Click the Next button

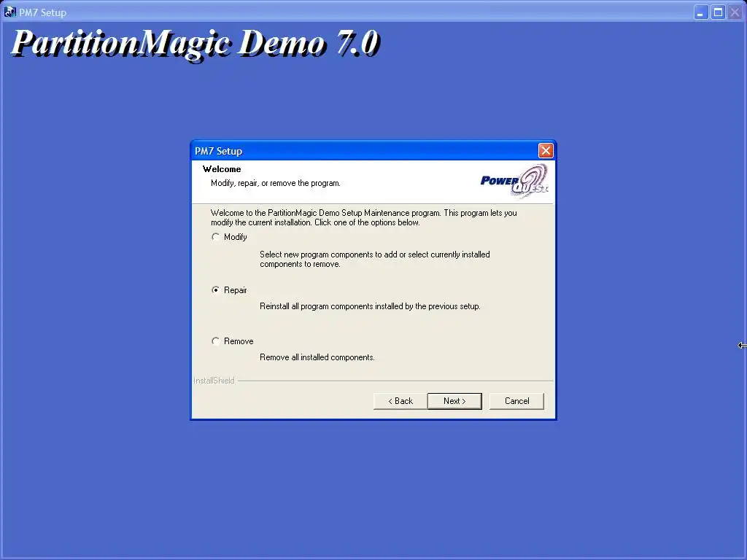tap(454, 401)
